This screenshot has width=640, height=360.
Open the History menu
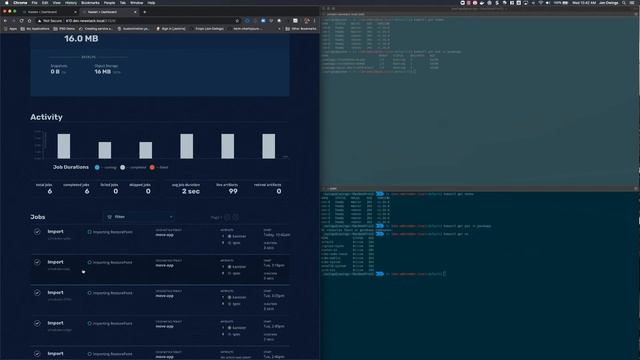(71, 2)
